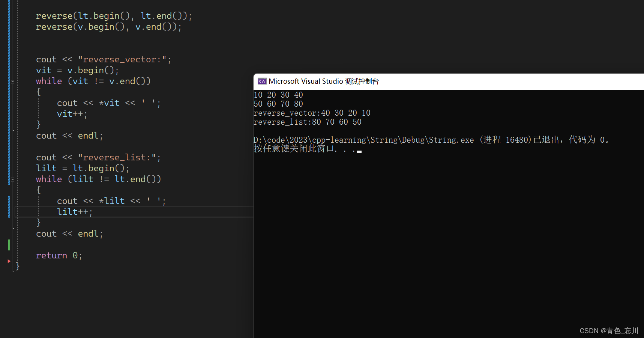Click the red breakpoint marker near closing brace

9,261
